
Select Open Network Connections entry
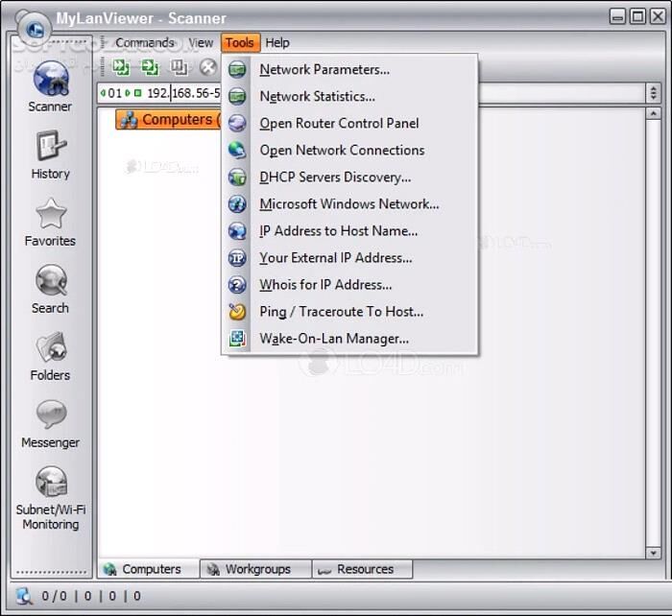point(349,151)
